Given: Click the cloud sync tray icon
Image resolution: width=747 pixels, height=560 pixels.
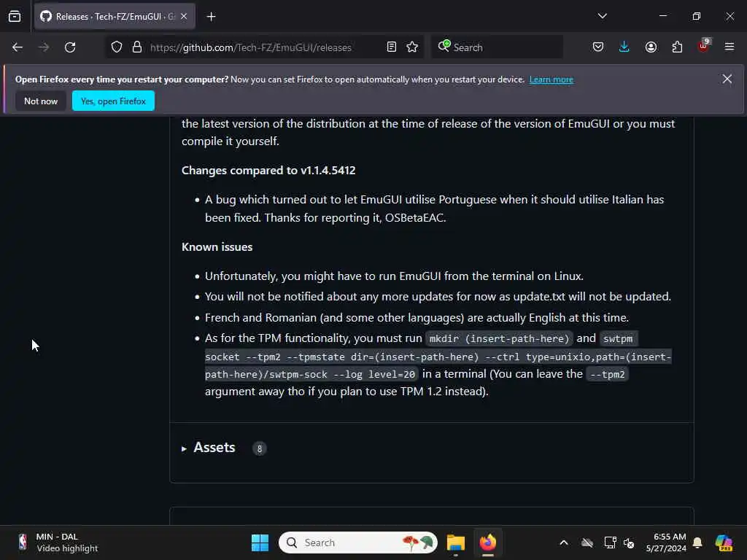Looking at the screenshot, I should [587, 542].
